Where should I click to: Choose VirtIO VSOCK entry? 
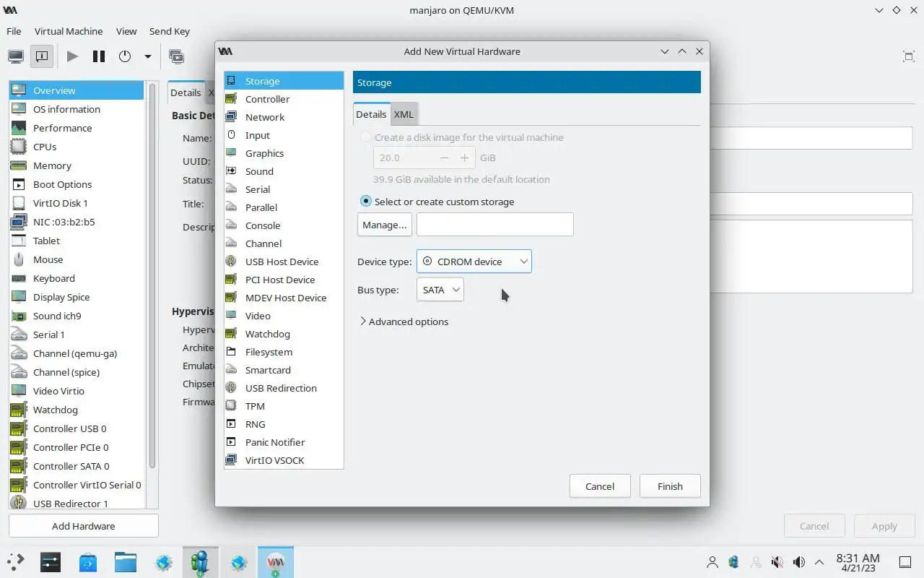[284, 460]
